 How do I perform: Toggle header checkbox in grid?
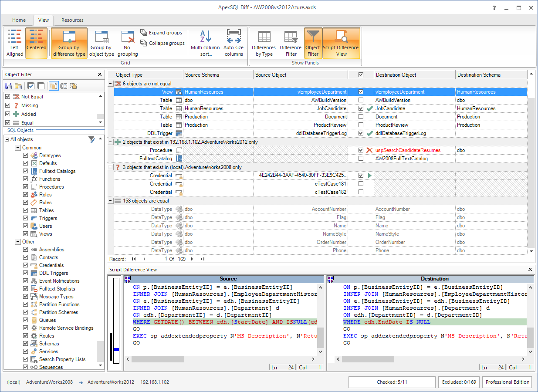pyautogui.click(x=361, y=75)
